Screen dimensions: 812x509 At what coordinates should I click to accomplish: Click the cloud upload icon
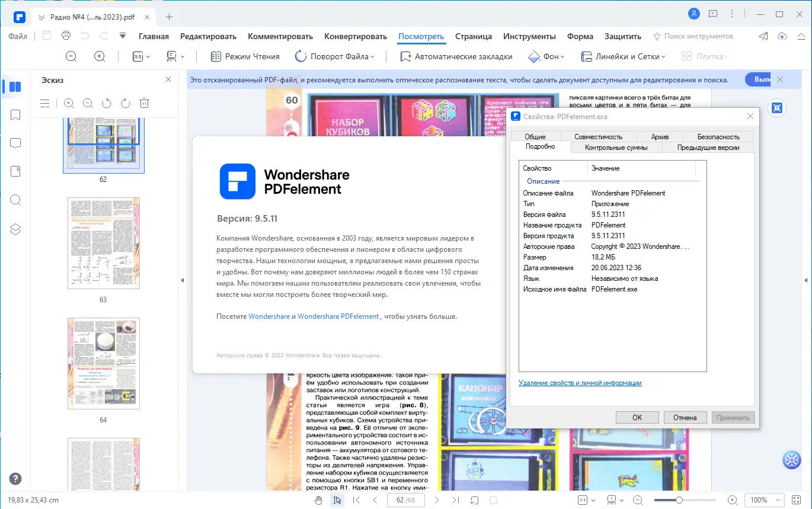782,36
